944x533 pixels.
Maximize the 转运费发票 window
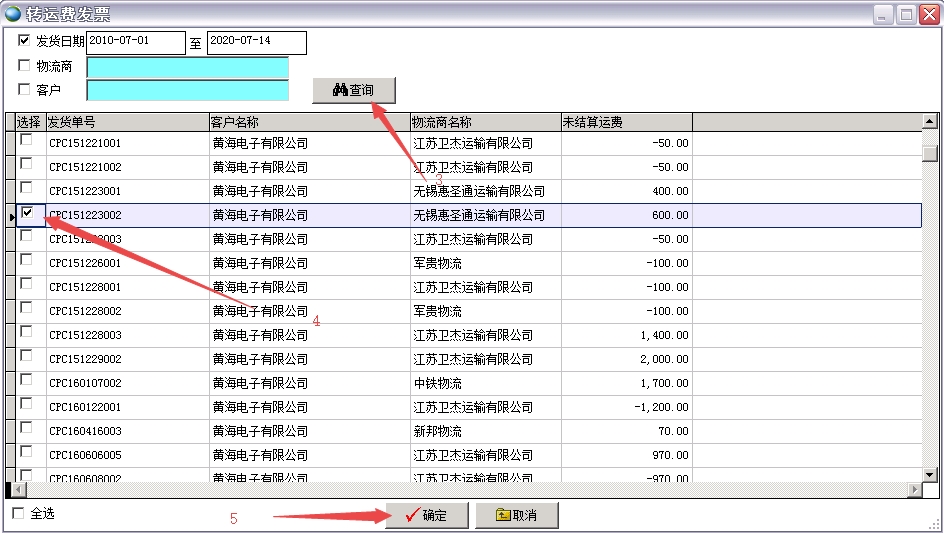tap(906, 14)
